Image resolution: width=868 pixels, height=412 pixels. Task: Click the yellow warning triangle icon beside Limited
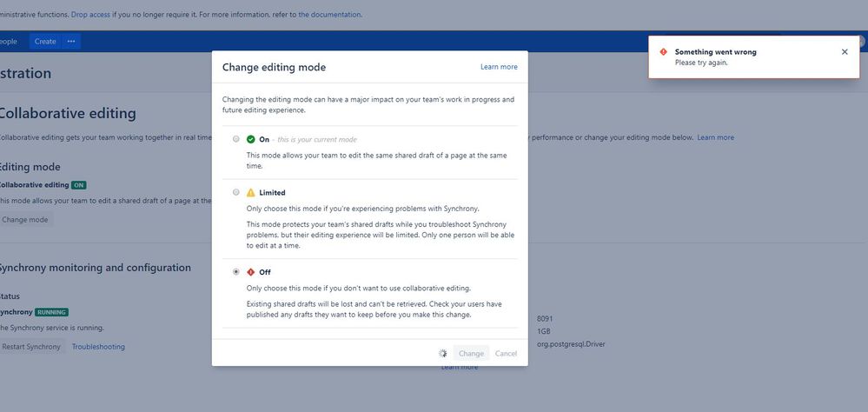pyautogui.click(x=251, y=192)
